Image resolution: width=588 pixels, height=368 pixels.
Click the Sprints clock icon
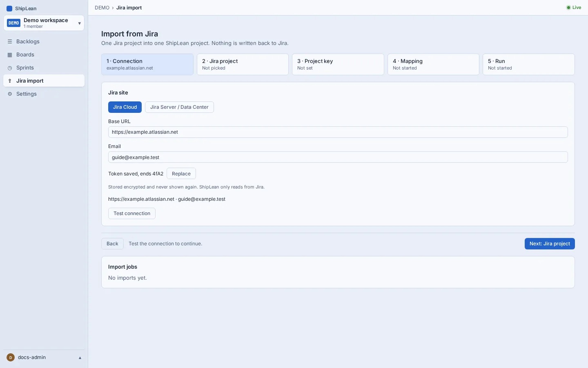(x=10, y=68)
